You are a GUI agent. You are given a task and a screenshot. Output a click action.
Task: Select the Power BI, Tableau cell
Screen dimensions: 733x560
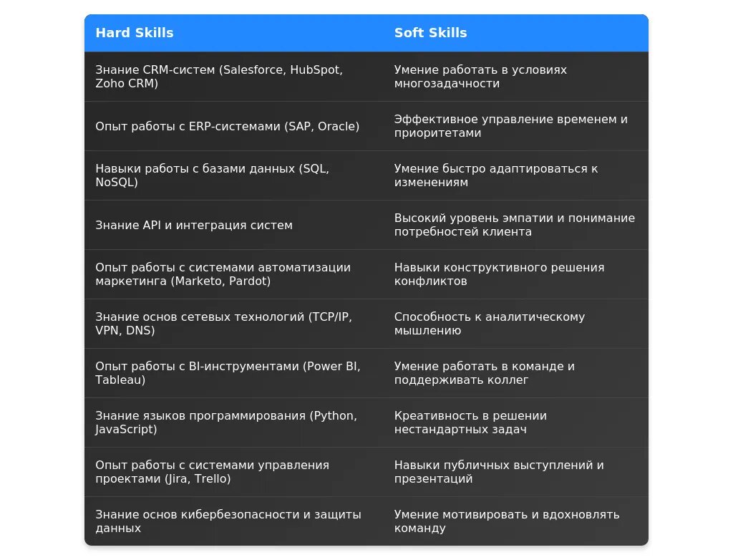(228, 373)
